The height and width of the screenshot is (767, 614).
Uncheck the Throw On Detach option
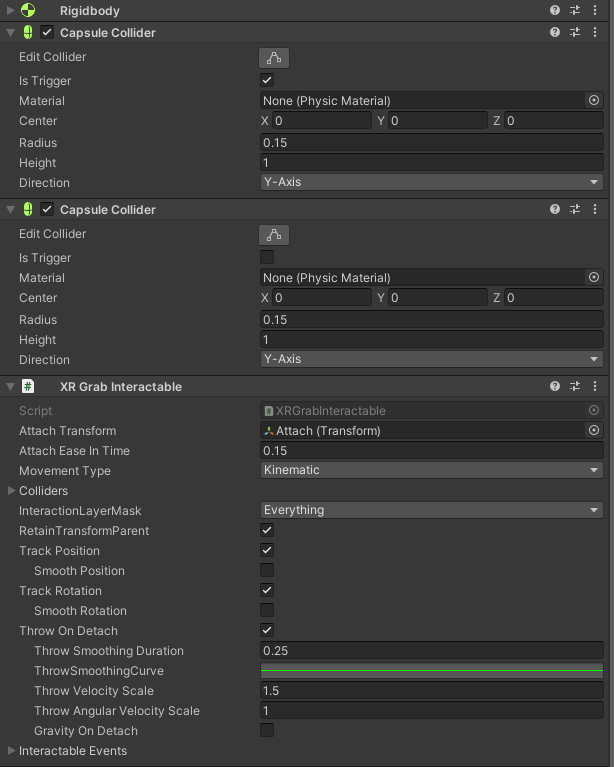[x=267, y=631]
